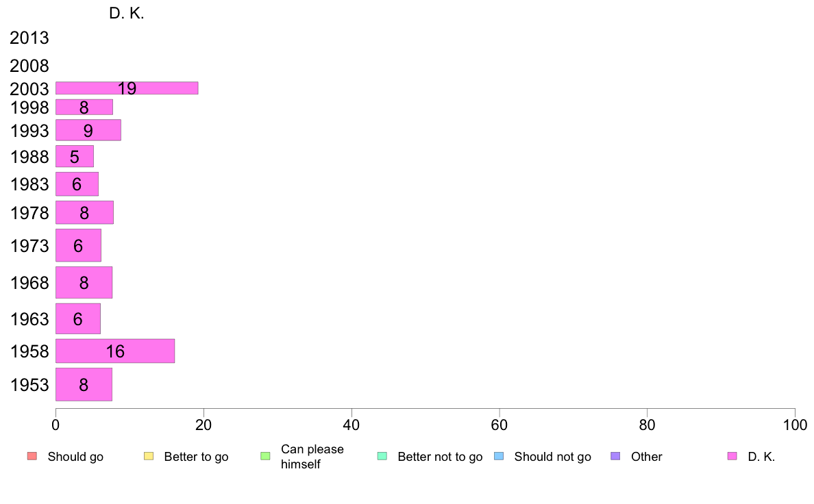Click the 1988 bar showing 5
The image size is (814, 504).
75,156
